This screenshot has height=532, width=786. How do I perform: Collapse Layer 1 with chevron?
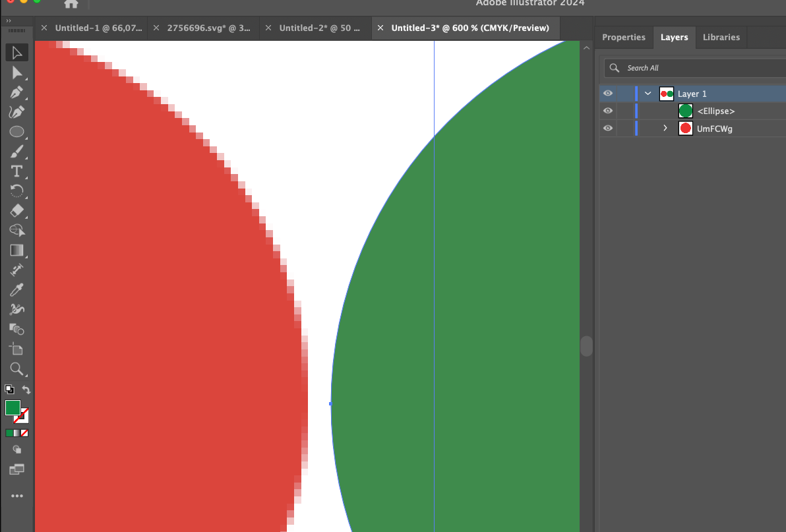click(648, 94)
